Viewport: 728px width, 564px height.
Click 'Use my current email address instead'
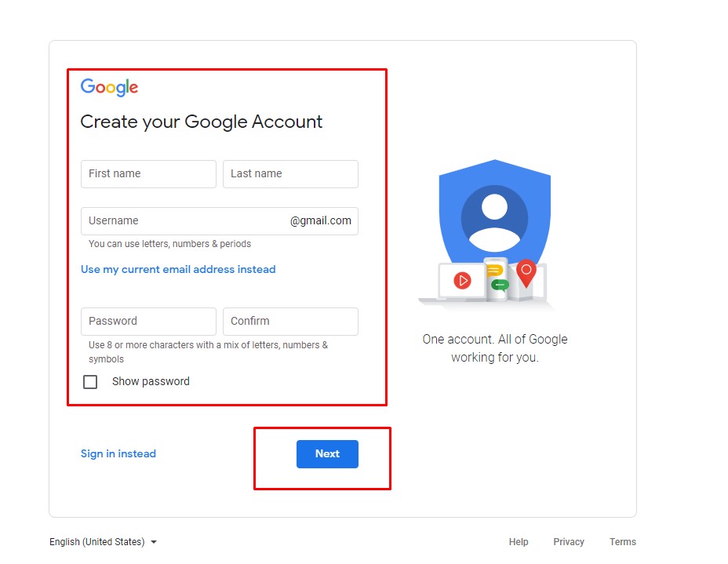[178, 270]
